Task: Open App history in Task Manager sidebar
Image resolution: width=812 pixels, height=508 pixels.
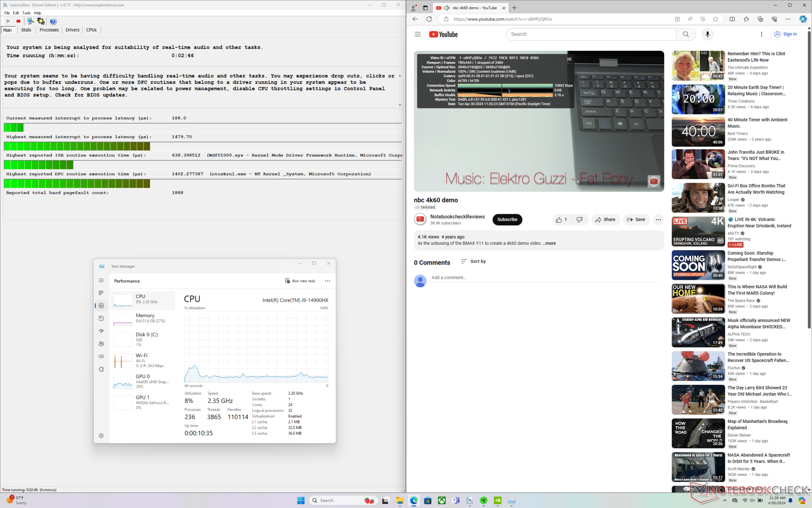Action: [101, 318]
